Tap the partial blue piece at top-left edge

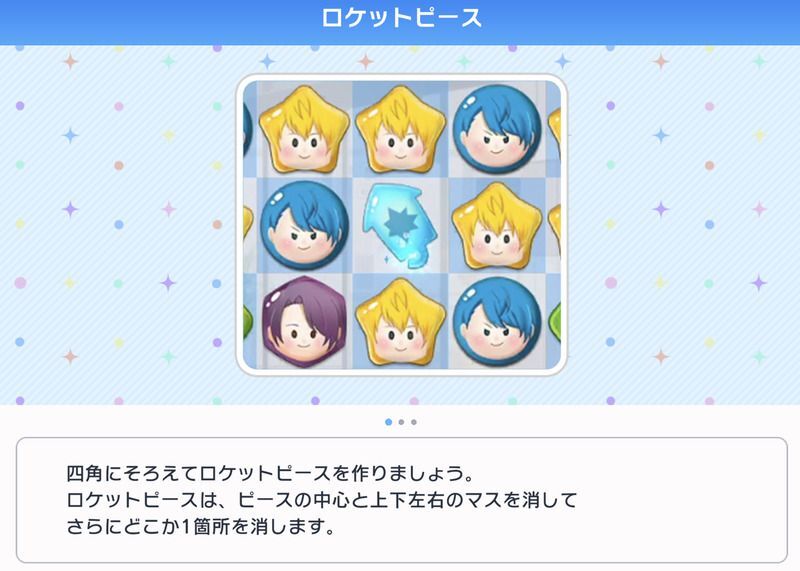click(247, 130)
